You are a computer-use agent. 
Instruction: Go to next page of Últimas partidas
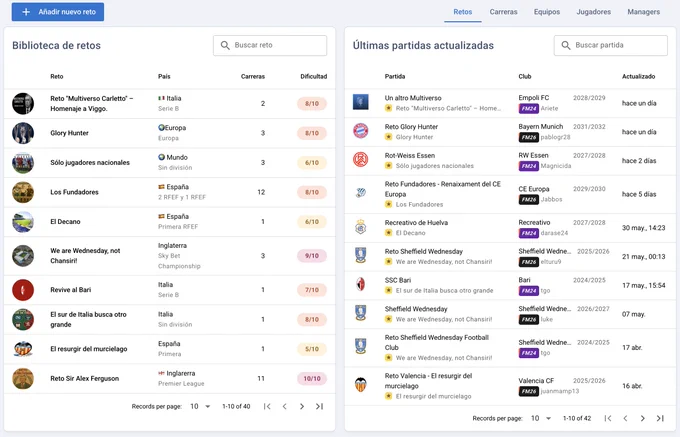coord(643,418)
